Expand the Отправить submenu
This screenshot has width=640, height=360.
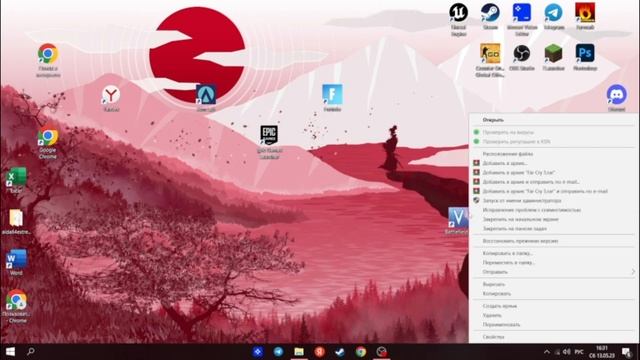(552, 272)
